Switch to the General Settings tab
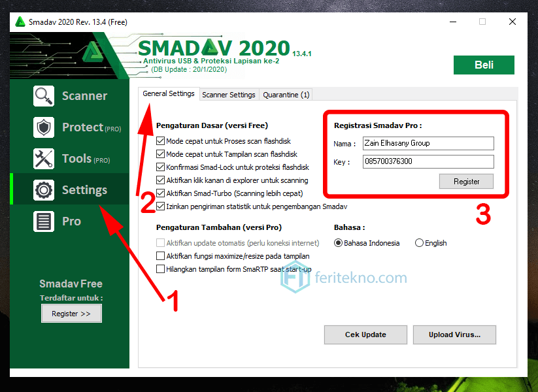 (169, 93)
